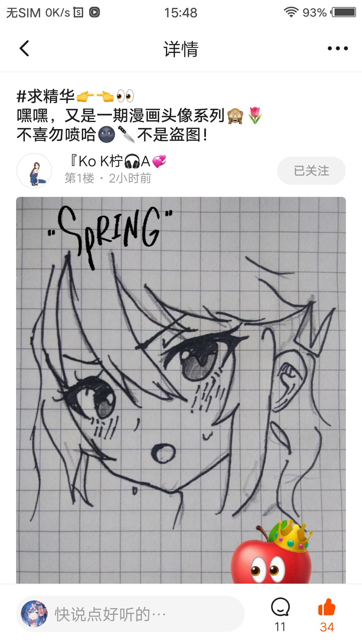
Task: Tap your own avatar in comment bar
Action: (34, 614)
